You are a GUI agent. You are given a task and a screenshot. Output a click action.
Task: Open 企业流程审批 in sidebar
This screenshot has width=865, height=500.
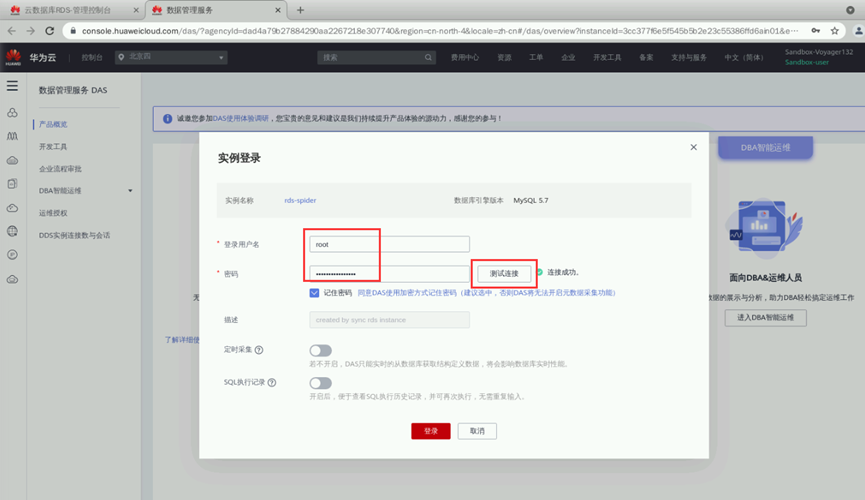pos(60,169)
